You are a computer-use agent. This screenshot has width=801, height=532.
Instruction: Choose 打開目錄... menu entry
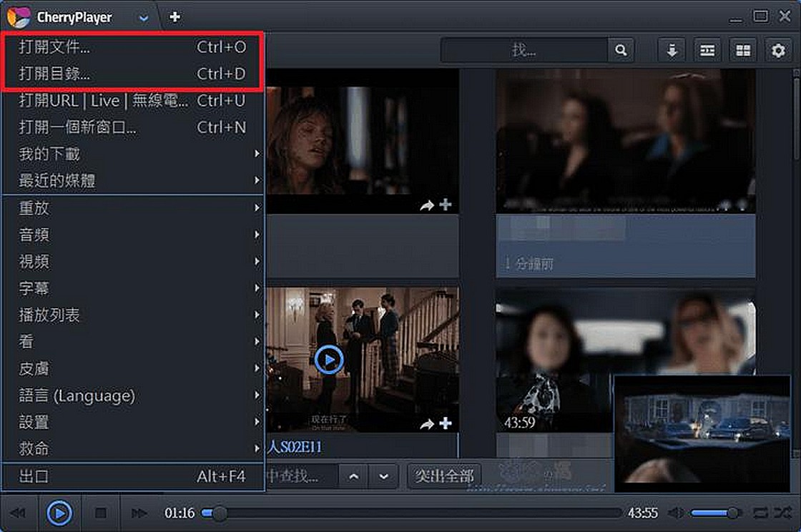point(133,74)
